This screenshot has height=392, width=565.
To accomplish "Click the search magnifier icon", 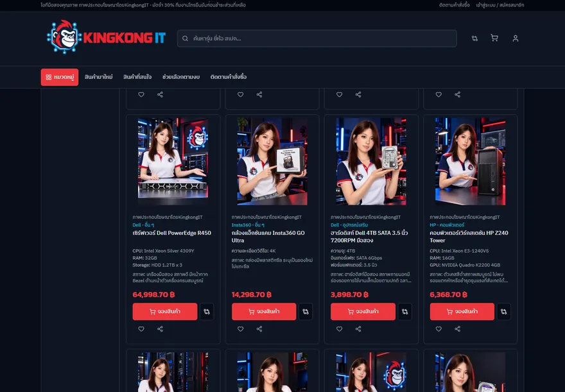I will point(185,38).
